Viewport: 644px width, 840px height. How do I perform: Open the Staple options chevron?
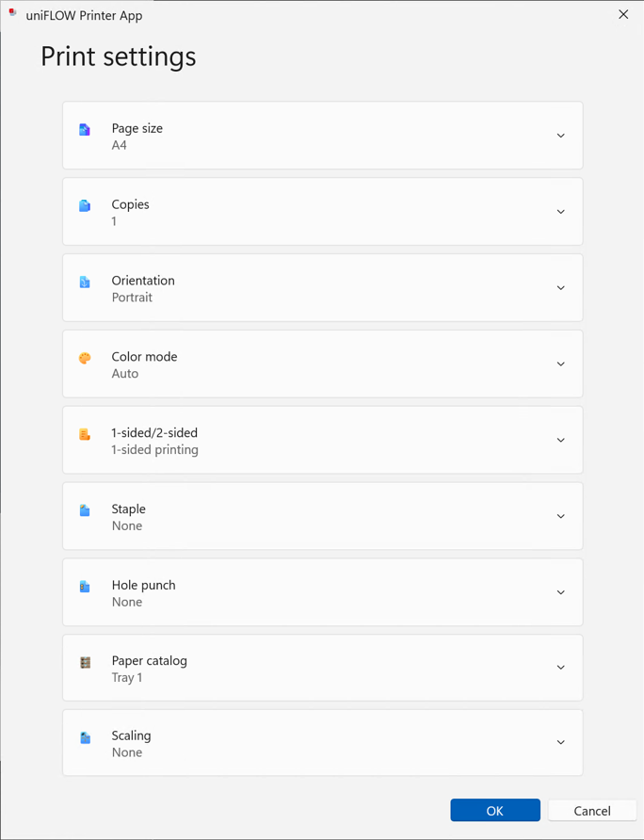coord(560,516)
